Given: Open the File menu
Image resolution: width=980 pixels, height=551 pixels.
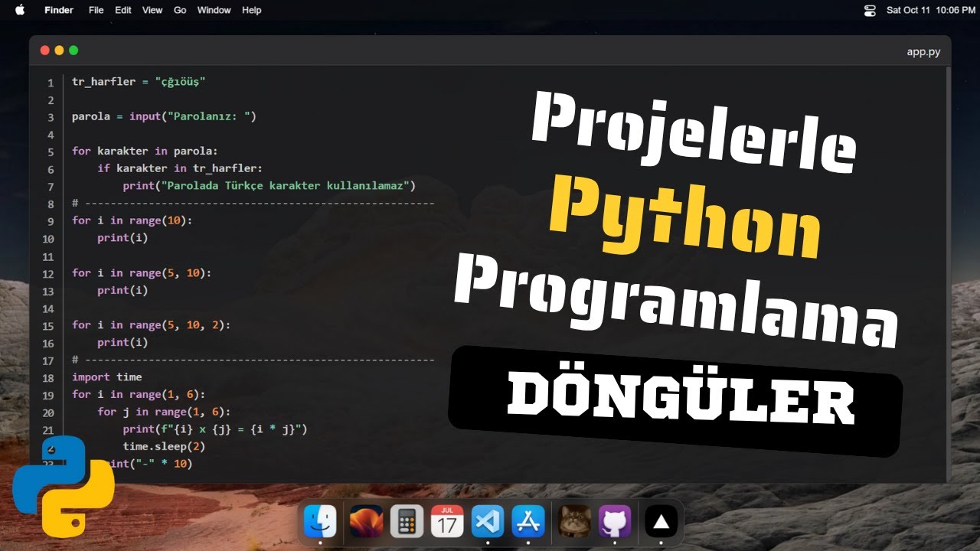Looking at the screenshot, I should [x=96, y=10].
